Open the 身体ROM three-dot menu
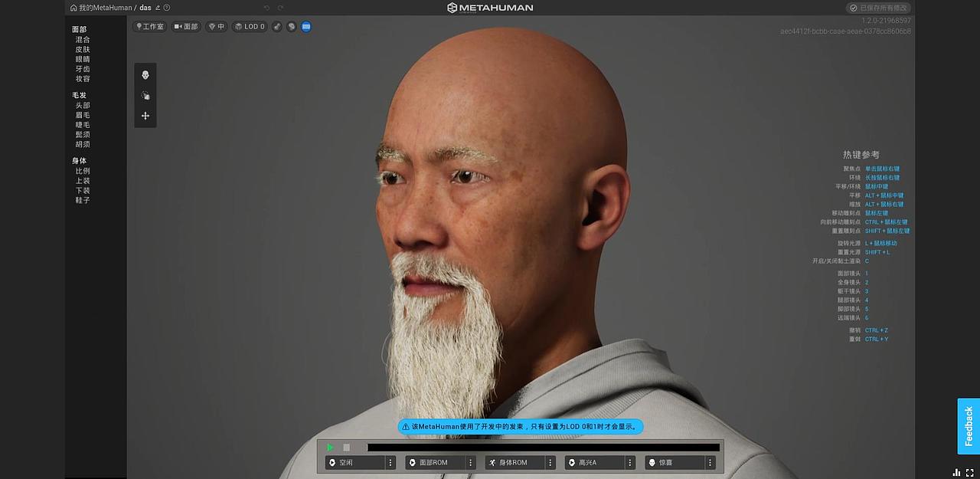Screen dimensions: 980x479 pos(550,462)
